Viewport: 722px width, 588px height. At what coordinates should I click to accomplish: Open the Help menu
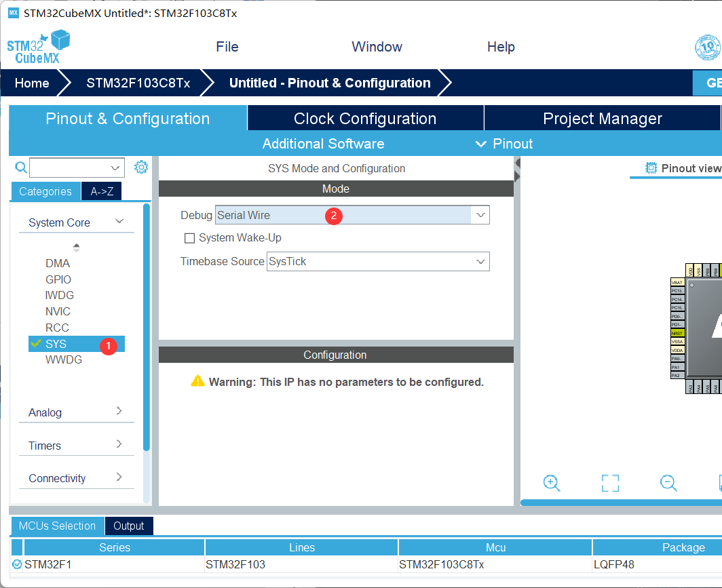click(x=501, y=47)
